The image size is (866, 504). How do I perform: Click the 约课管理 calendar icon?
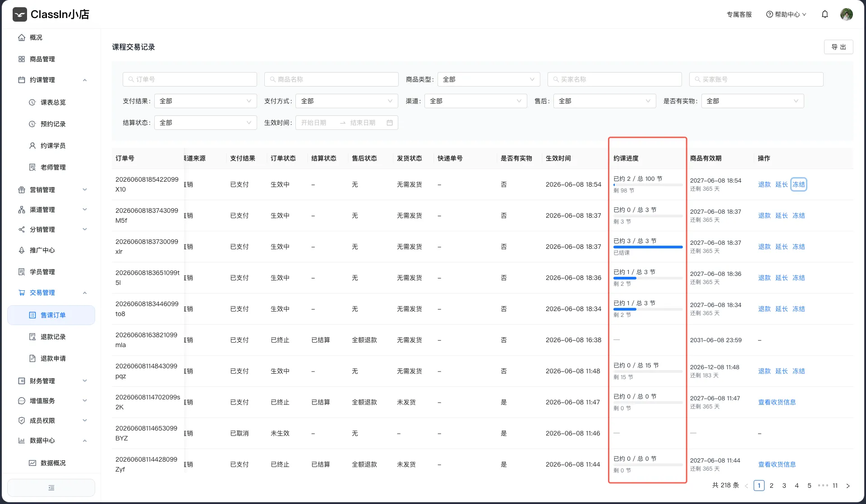(22, 80)
